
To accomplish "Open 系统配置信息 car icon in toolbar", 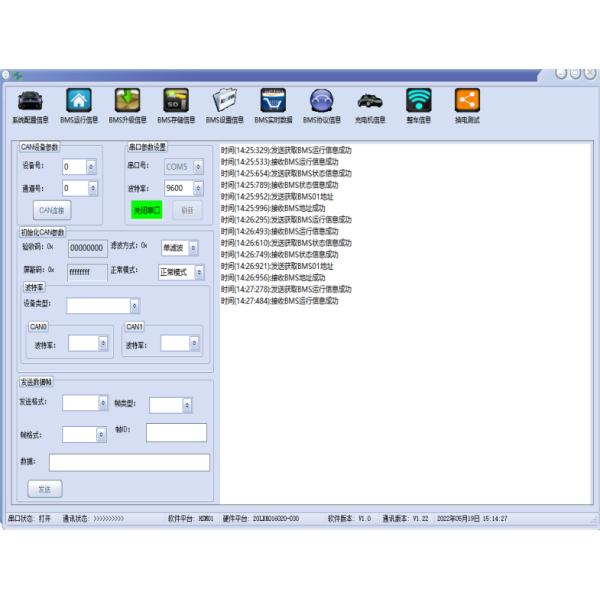I will tap(29, 100).
